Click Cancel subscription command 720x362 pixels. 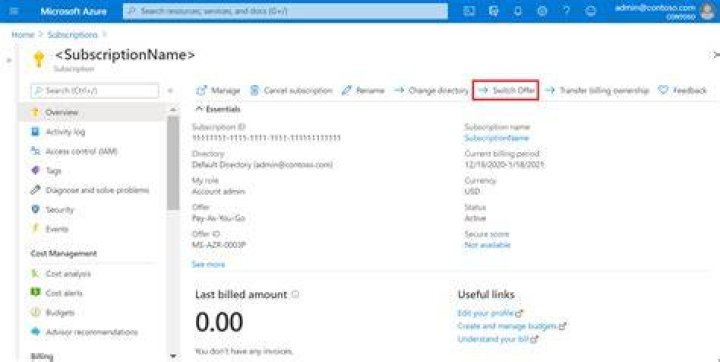(x=291, y=90)
